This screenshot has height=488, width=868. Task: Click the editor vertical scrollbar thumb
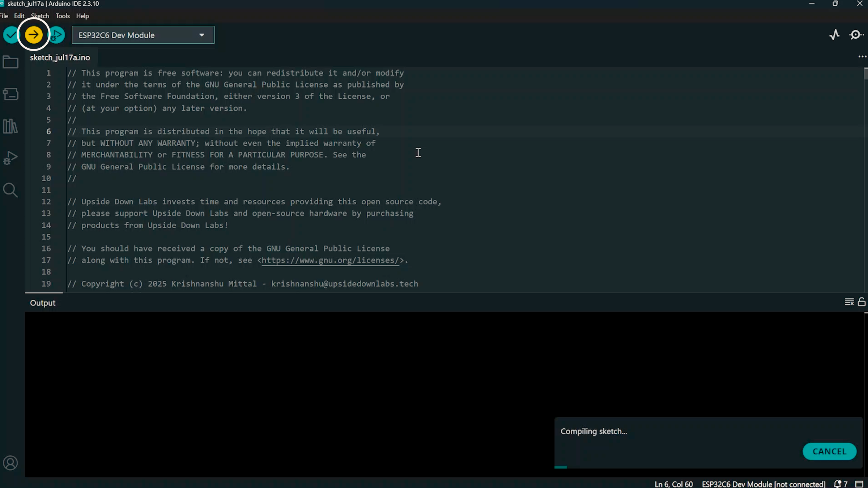tap(866, 73)
